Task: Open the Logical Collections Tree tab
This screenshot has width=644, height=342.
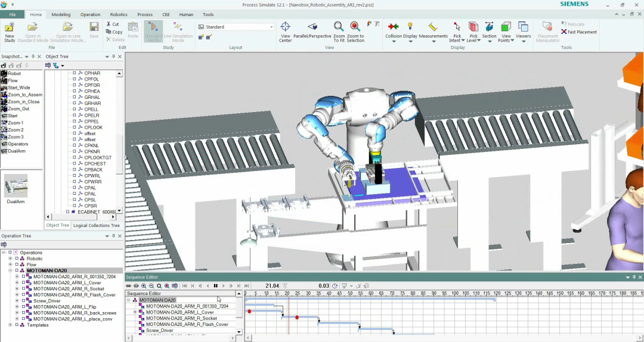Action: click(96, 225)
